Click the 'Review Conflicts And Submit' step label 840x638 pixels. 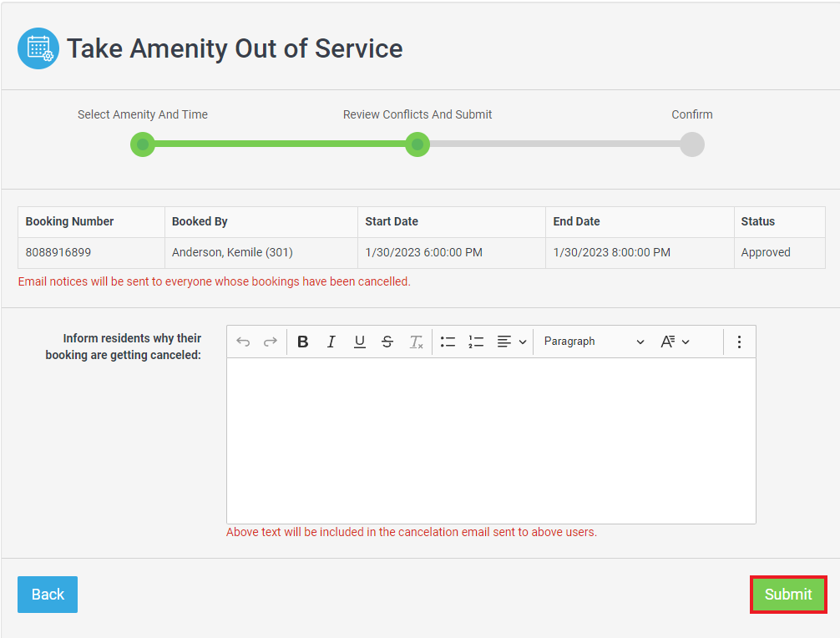(417, 114)
